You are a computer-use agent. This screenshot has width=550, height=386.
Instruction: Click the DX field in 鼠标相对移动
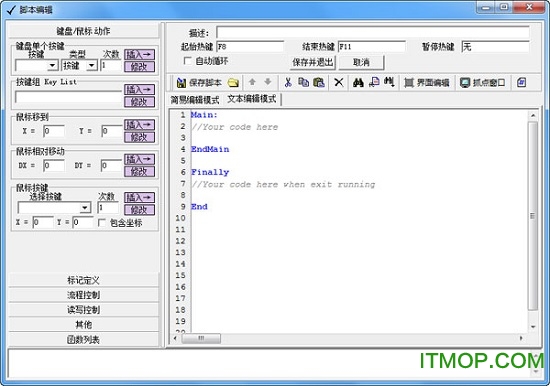click(x=54, y=165)
